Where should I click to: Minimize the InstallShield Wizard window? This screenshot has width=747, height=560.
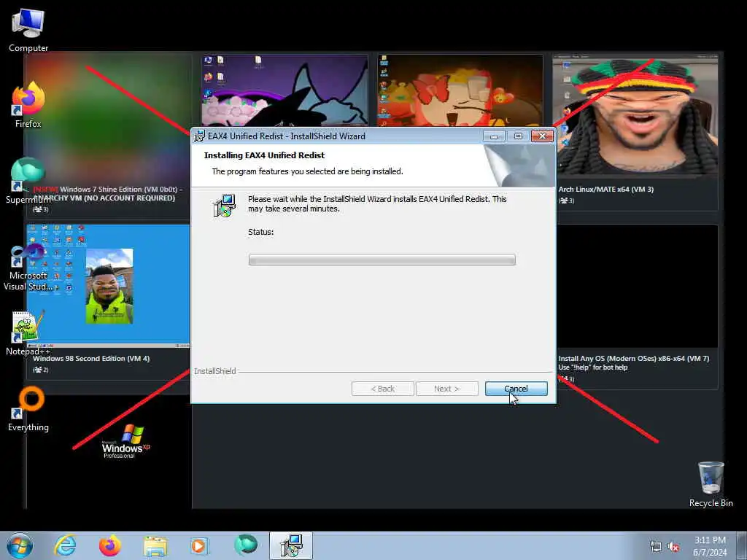(x=494, y=136)
